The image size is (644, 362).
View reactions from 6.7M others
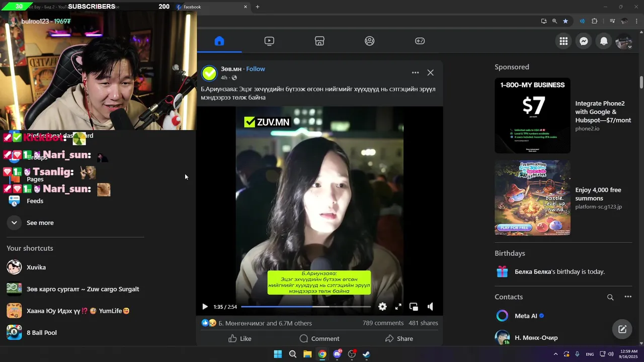coord(265,323)
